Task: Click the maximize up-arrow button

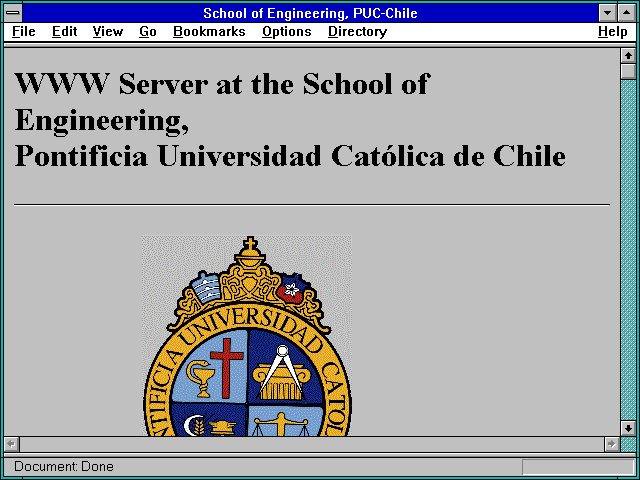Action: pos(627,13)
